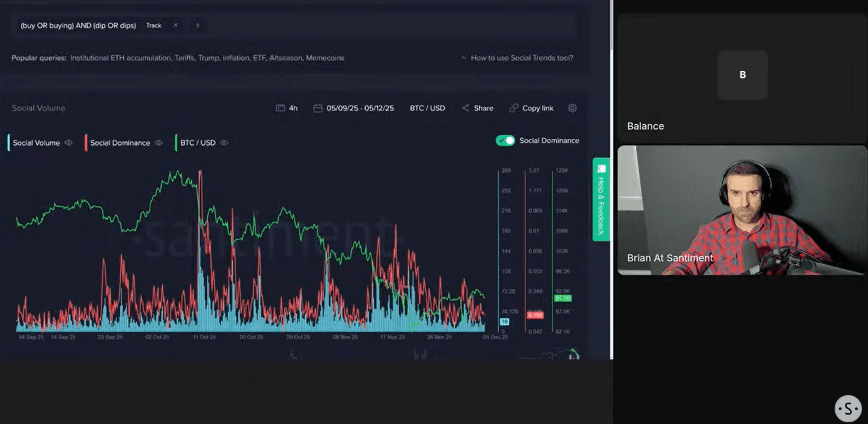The height and width of the screenshot is (424, 868).
Task: Open chart settings gear icon
Action: pyautogui.click(x=572, y=108)
